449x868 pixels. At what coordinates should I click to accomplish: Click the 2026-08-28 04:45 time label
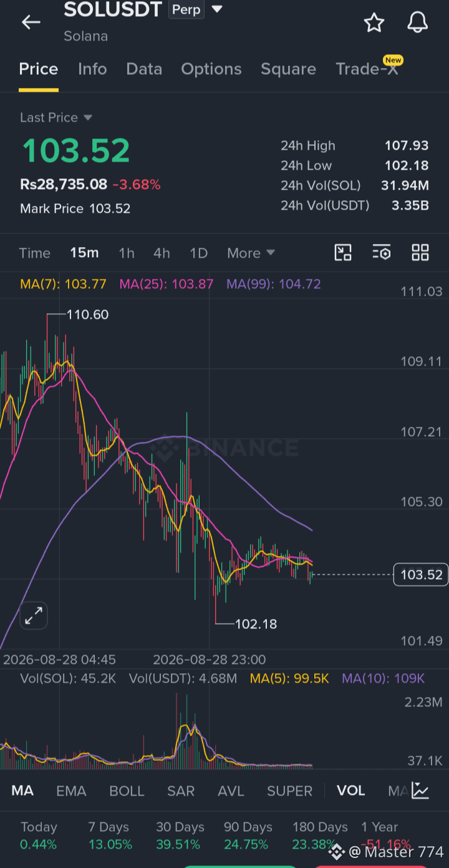(x=59, y=659)
